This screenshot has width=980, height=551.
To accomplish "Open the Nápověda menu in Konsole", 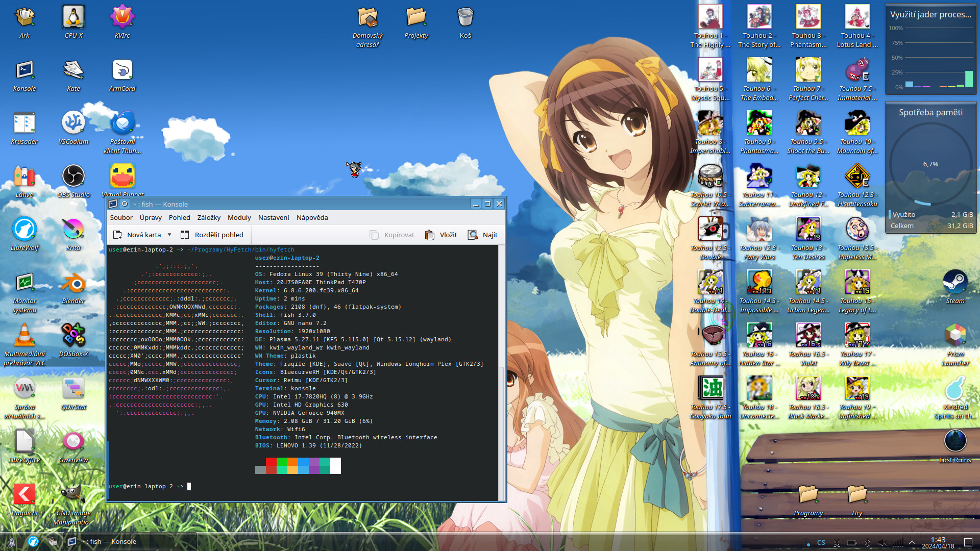I will click(x=312, y=217).
